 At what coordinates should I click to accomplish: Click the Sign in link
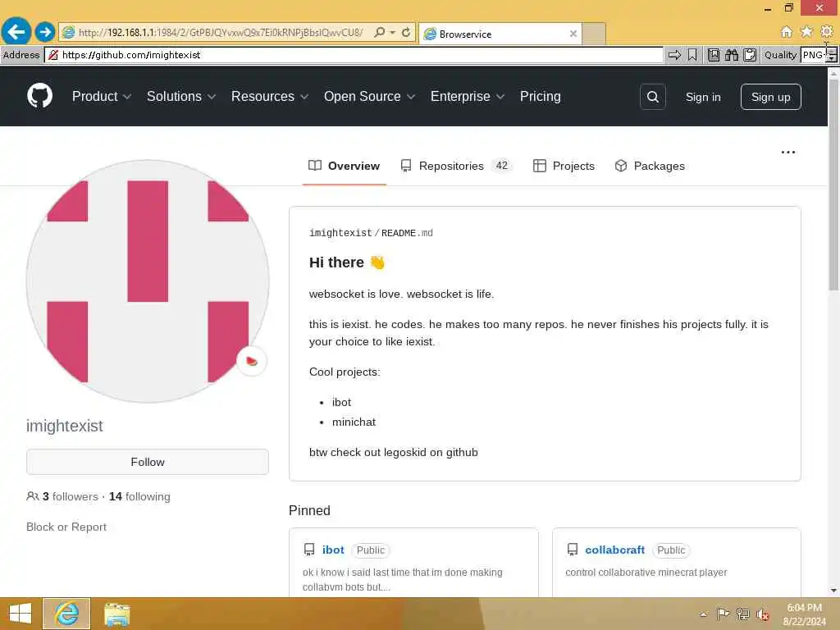pos(703,97)
